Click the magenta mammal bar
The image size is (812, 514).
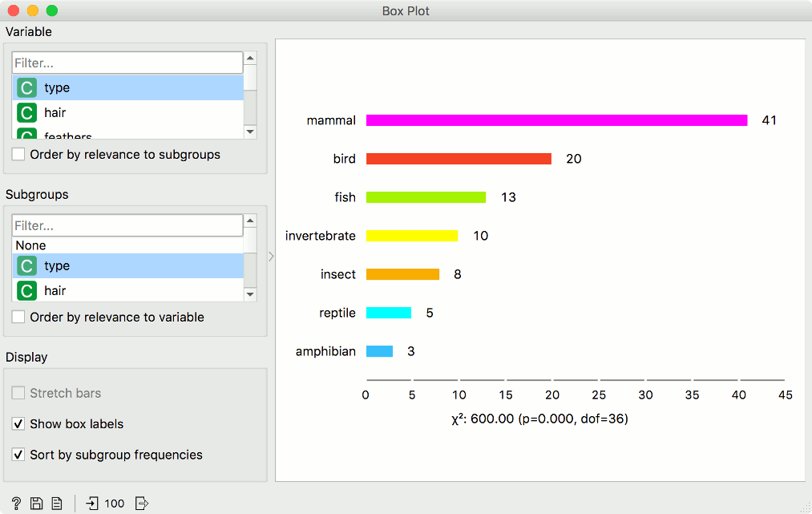(556, 120)
